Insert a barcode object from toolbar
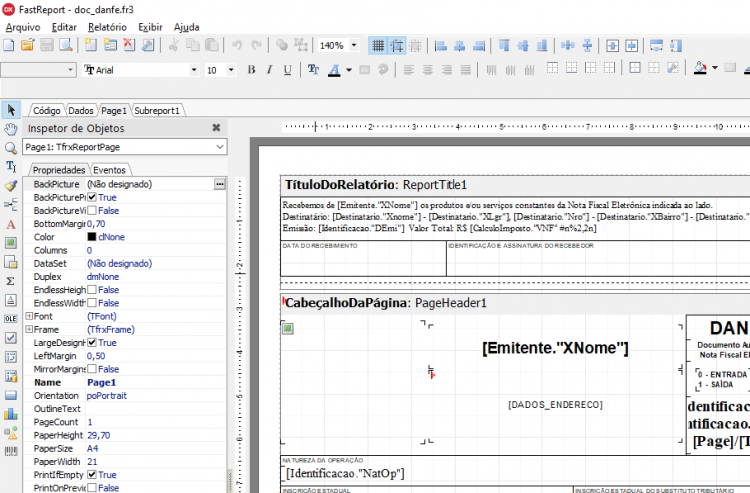This screenshot has width=750, height=493. [11, 451]
